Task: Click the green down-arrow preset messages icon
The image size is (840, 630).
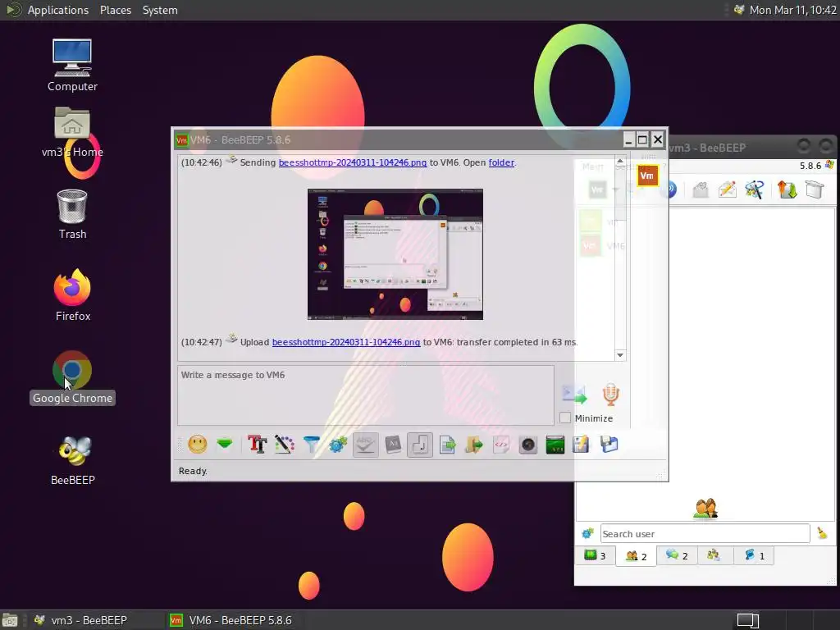Action: click(x=225, y=444)
